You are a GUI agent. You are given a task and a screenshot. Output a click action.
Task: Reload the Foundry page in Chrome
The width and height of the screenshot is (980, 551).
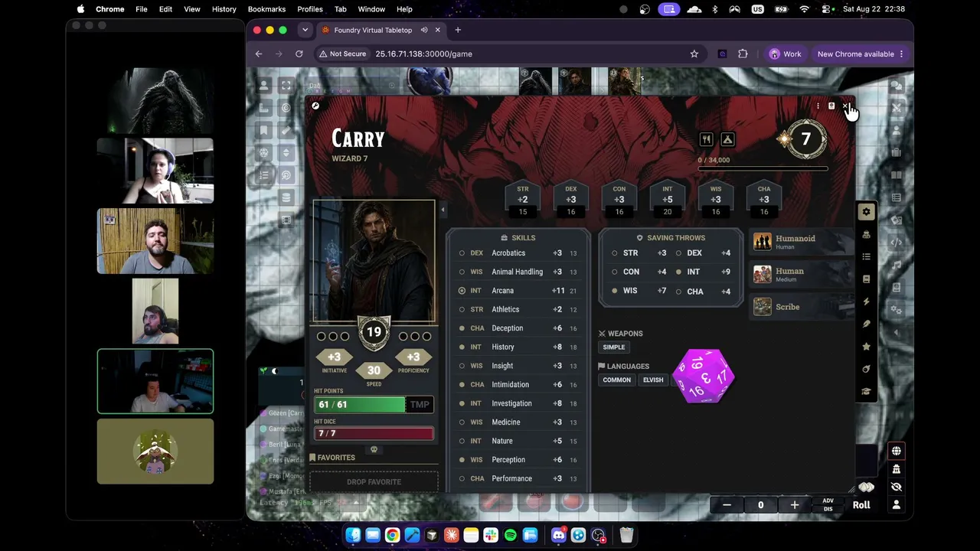(x=299, y=54)
